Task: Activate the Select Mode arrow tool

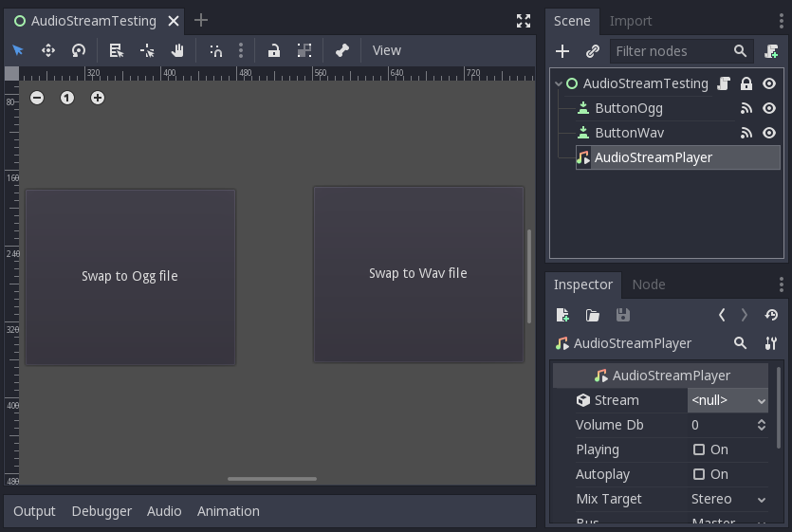Action: pos(18,50)
